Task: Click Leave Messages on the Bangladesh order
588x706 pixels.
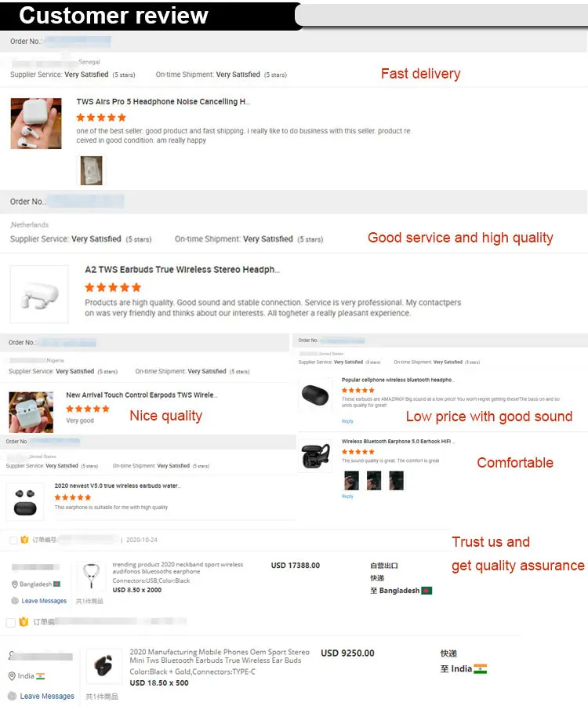Action: pyautogui.click(x=44, y=601)
